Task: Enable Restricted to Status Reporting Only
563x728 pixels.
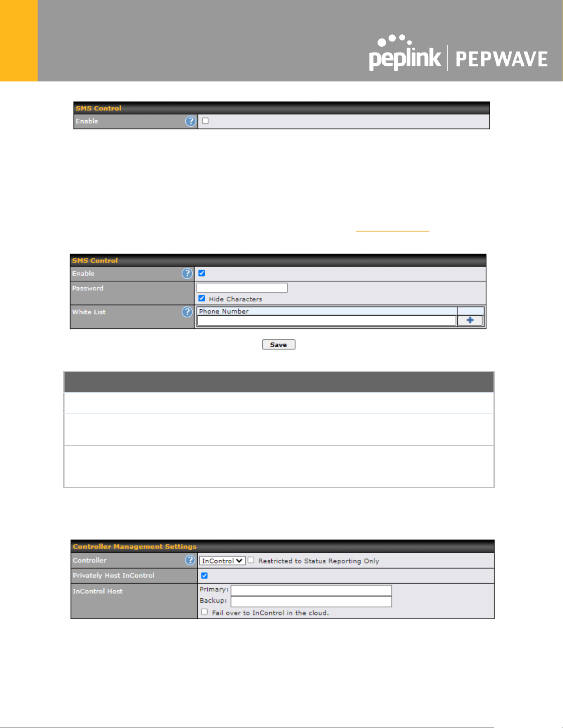Action: (251, 560)
